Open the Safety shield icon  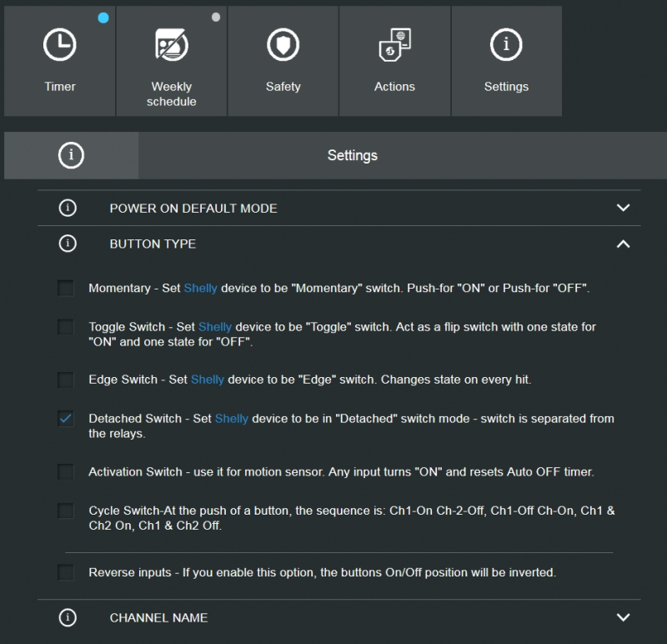coord(283,45)
